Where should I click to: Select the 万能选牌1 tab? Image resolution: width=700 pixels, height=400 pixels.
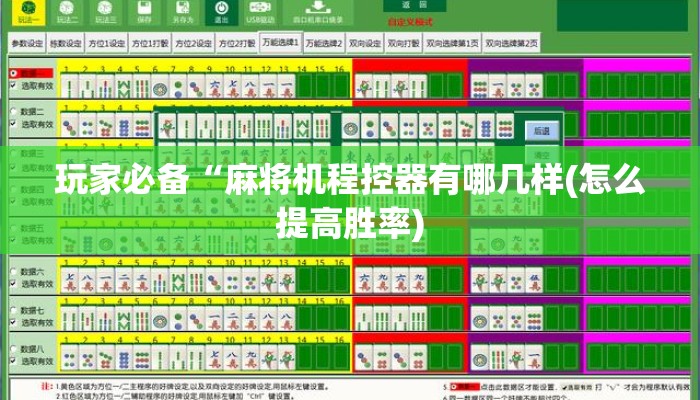280,42
